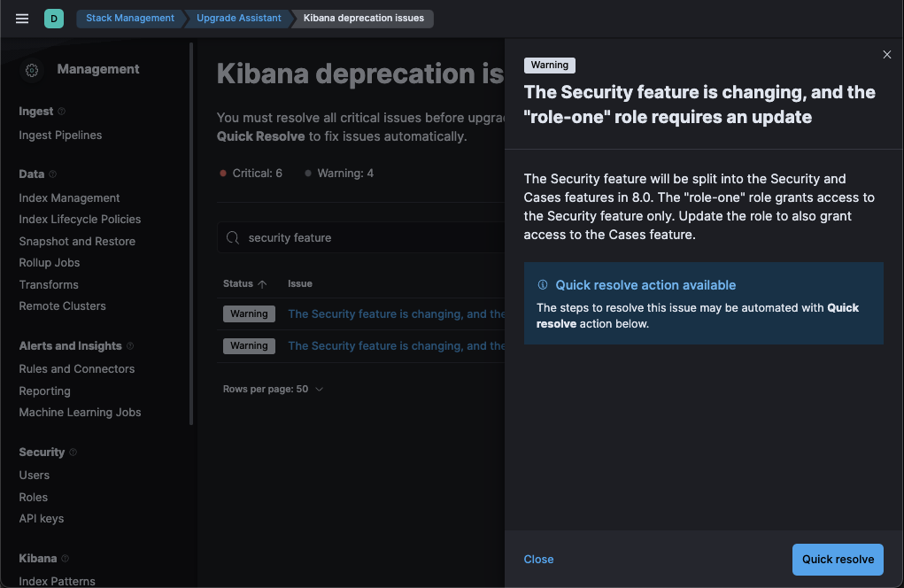Image resolution: width=904 pixels, height=588 pixels.
Task: Click the info icon beside Kibana heading
Action: point(65,559)
